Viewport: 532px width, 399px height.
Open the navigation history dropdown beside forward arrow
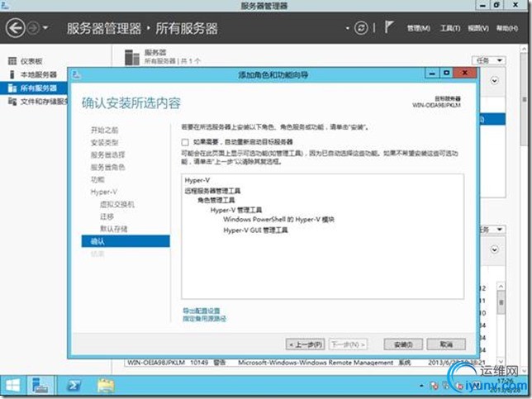(45, 28)
